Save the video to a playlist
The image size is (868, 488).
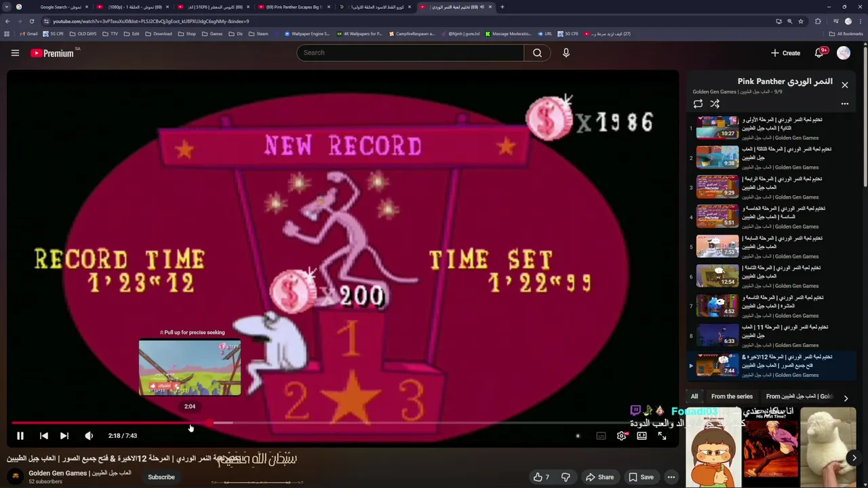pos(641,477)
